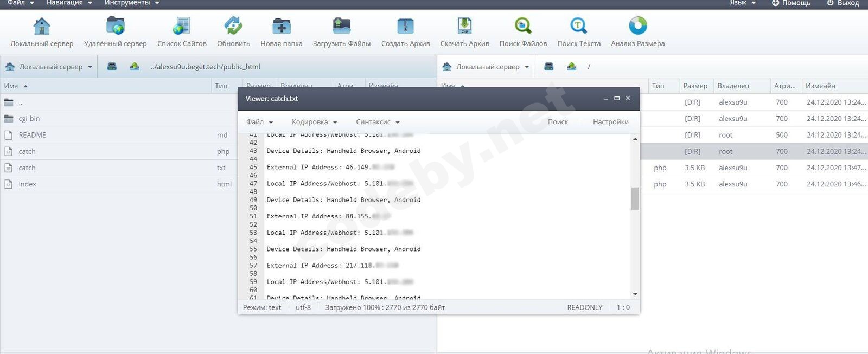Sort the left panel by Имя column

pos(16,86)
